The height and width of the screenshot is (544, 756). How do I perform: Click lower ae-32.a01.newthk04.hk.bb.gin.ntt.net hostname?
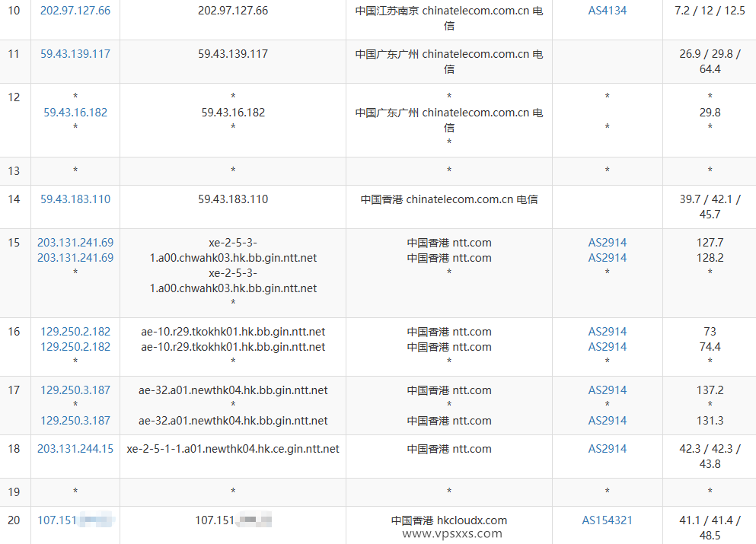click(233, 421)
